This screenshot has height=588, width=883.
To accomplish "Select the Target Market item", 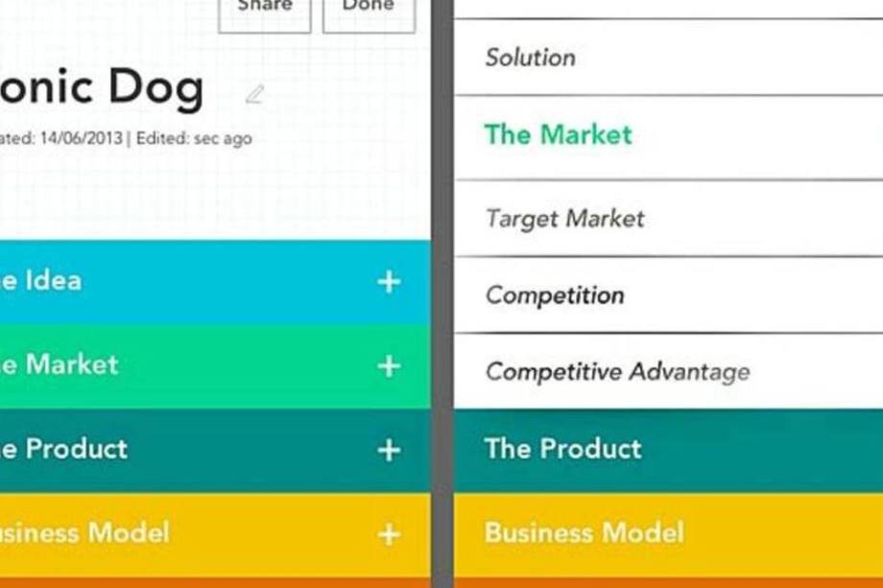I will (x=668, y=219).
